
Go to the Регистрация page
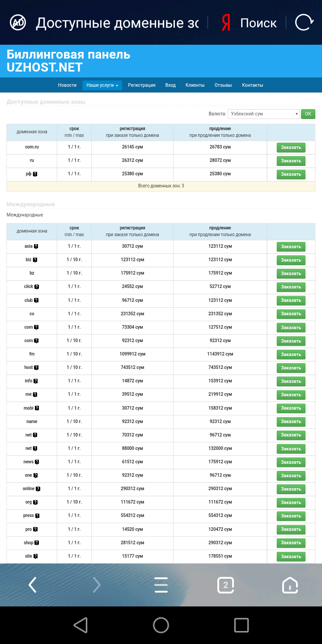141,85
